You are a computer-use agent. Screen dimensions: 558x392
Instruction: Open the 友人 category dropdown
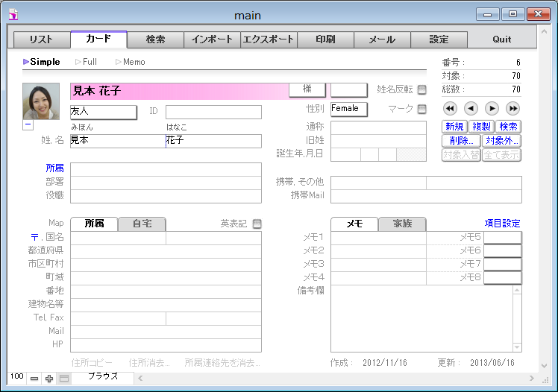[103, 112]
